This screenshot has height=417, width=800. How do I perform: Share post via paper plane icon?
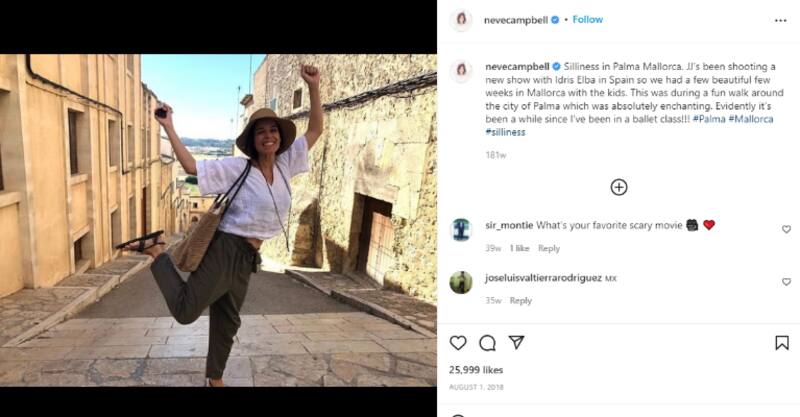pos(516,343)
